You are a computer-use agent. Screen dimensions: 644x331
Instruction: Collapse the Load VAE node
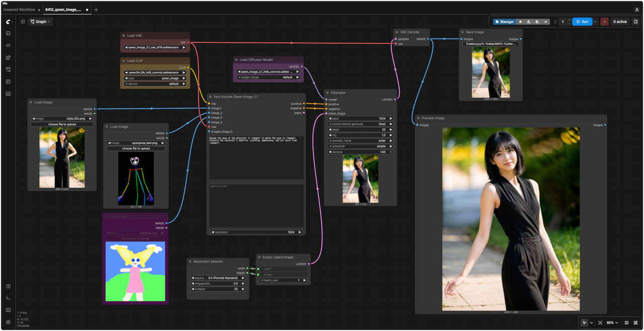[x=124, y=36]
